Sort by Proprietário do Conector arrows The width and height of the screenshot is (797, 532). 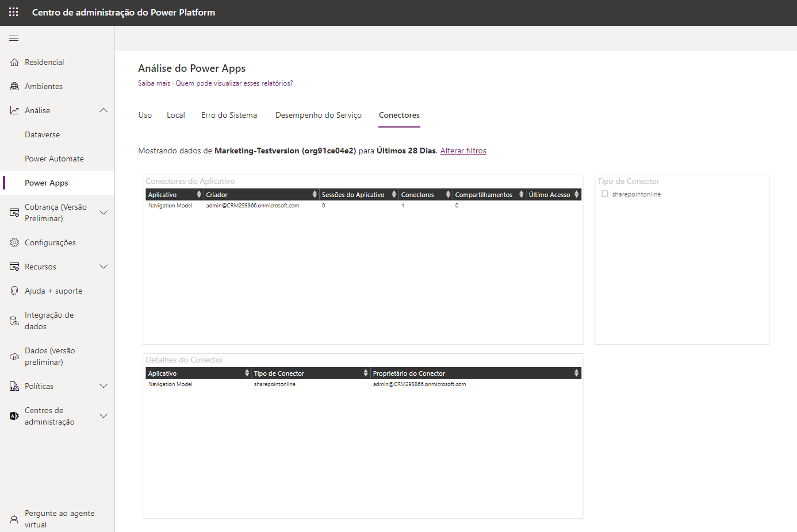[576, 373]
